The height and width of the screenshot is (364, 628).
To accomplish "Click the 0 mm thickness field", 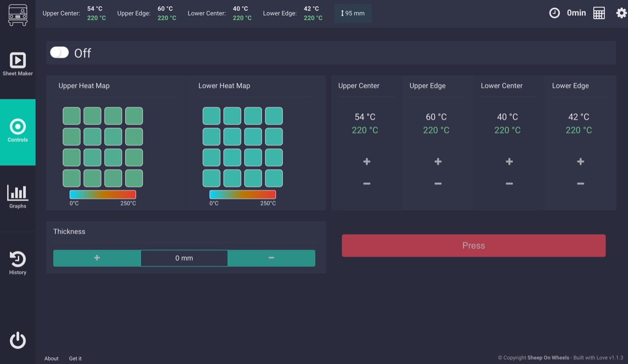I will (x=184, y=258).
